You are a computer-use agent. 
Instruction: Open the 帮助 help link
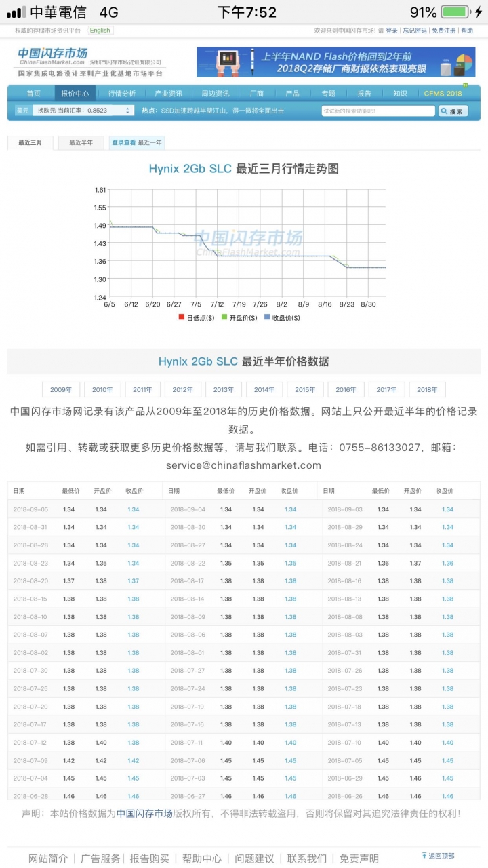(467, 31)
